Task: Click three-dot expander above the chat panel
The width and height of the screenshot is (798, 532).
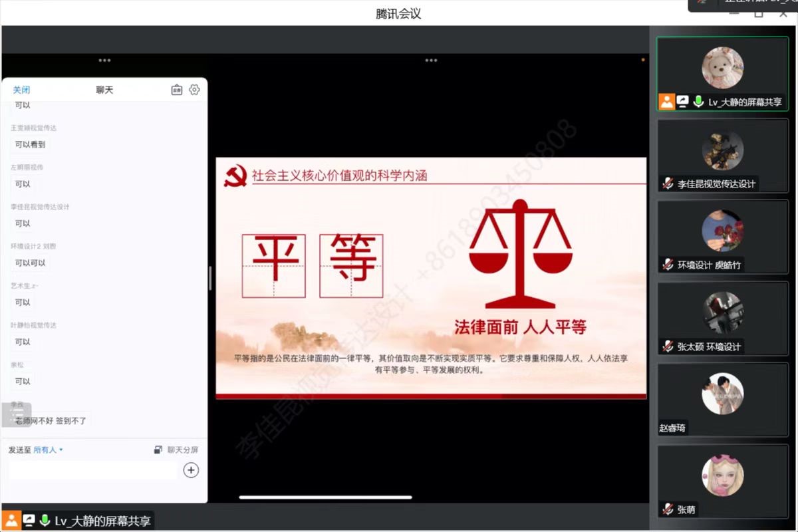Action: pyautogui.click(x=104, y=61)
